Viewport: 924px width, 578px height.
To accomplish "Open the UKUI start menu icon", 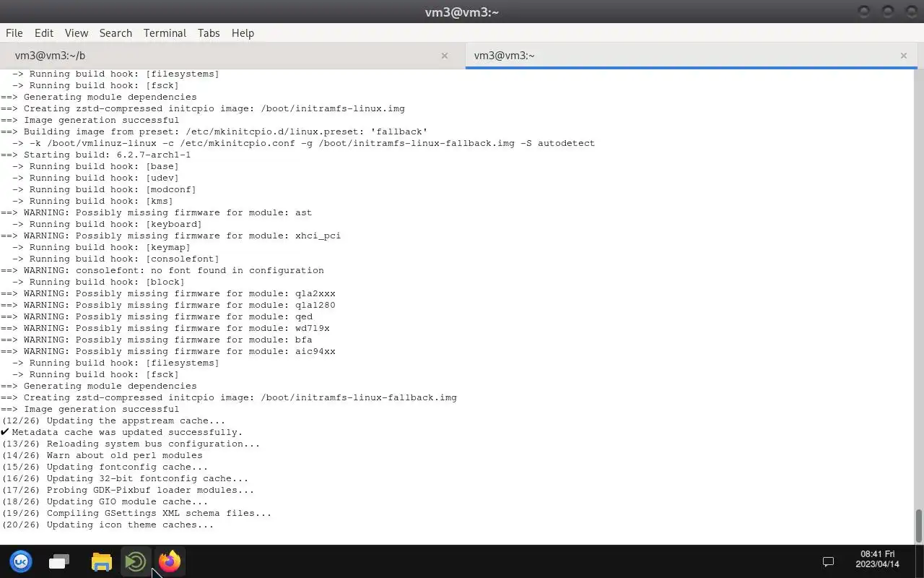I will click(x=21, y=561).
